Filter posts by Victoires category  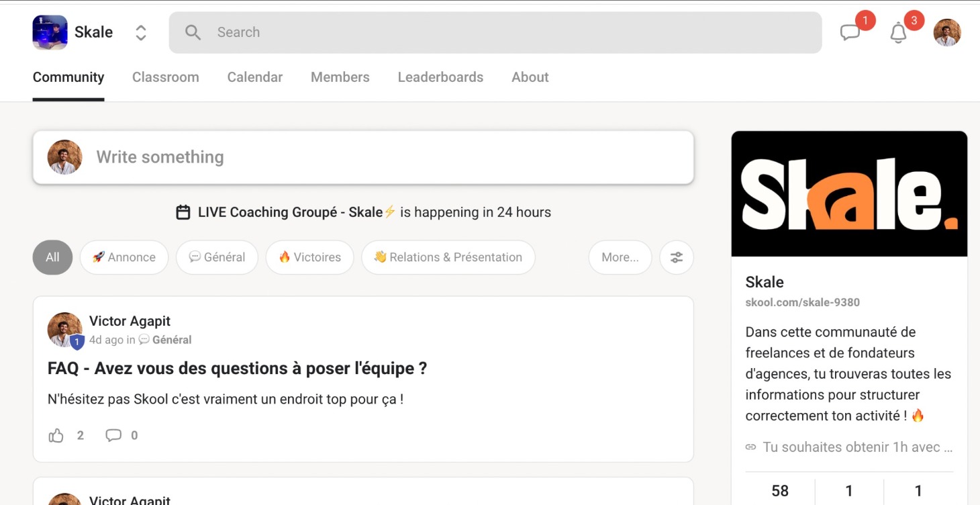309,257
